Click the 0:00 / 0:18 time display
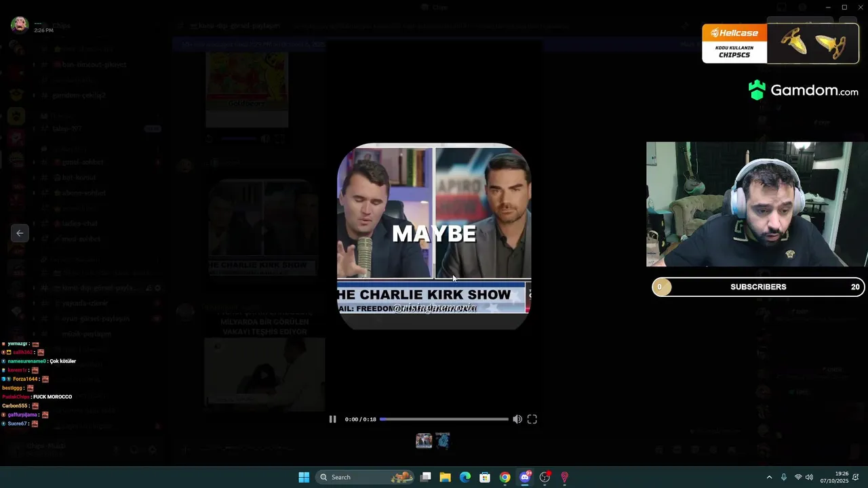Viewport: 868px width, 488px height. [x=360, y=420]
